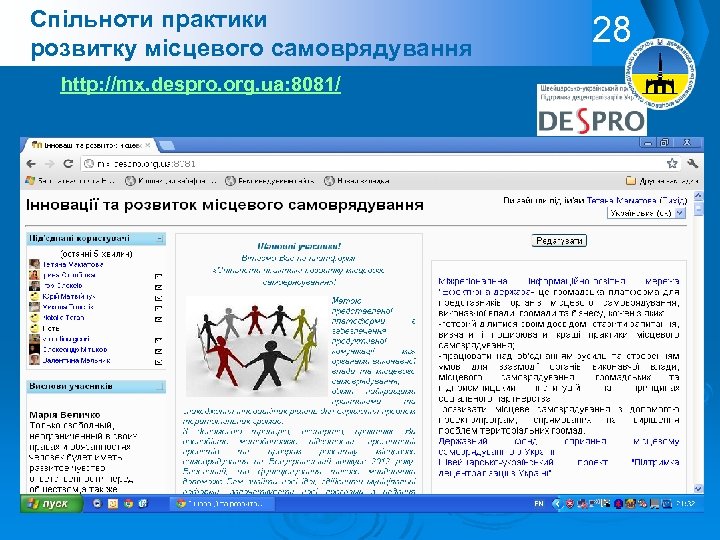Click envelope icon in second user row

click(159, 277)
